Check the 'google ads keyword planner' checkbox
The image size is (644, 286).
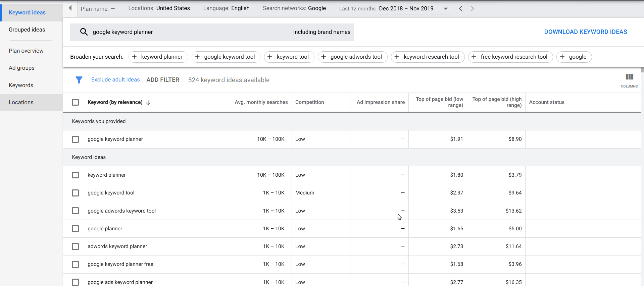(x=76, y=282)
